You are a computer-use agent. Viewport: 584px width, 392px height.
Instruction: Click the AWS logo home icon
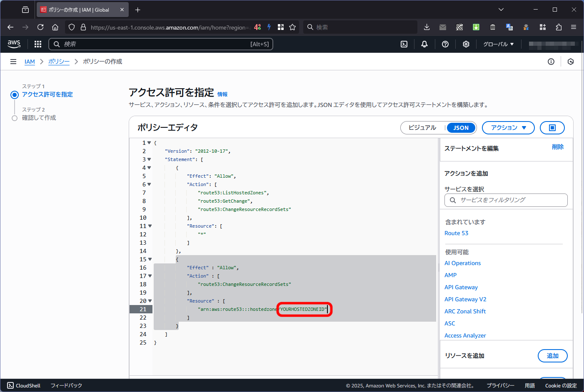[14, 44]
